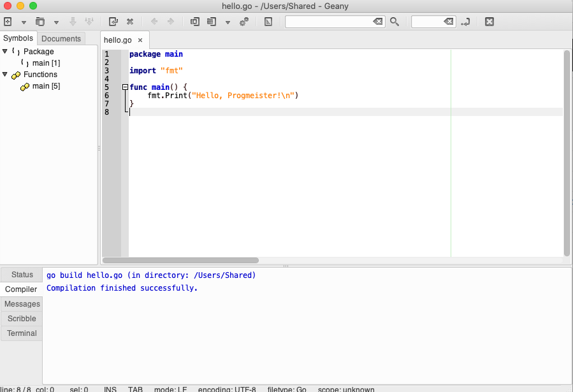This screenshot has height=392, width=573.
Task: Navigate forward with the right arrow icon
Action: point(171,22)
